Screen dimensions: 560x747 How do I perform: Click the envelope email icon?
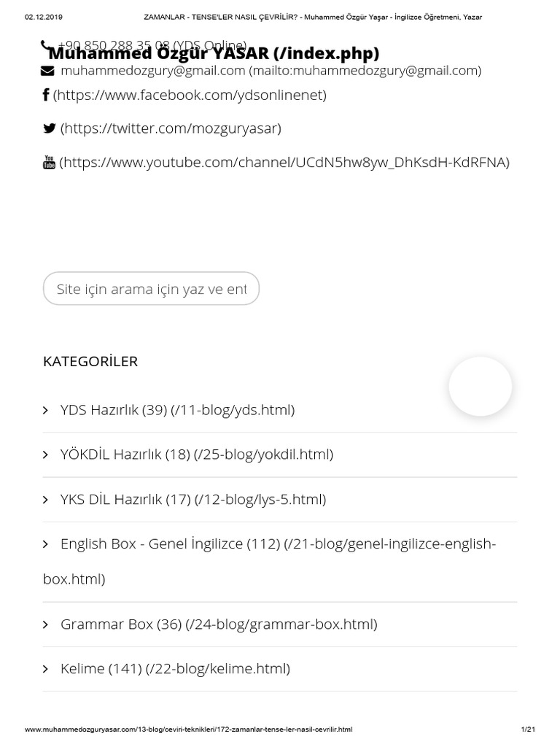tap(47, 71)
